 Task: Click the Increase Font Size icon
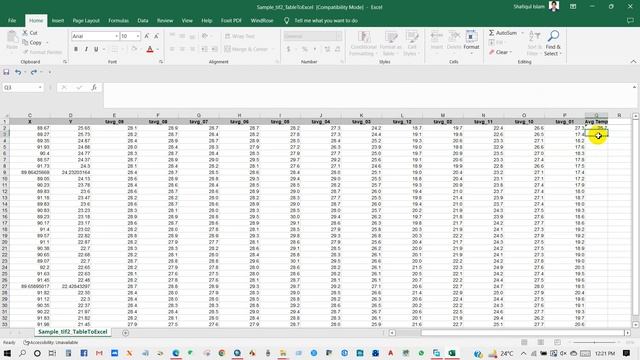147,36
